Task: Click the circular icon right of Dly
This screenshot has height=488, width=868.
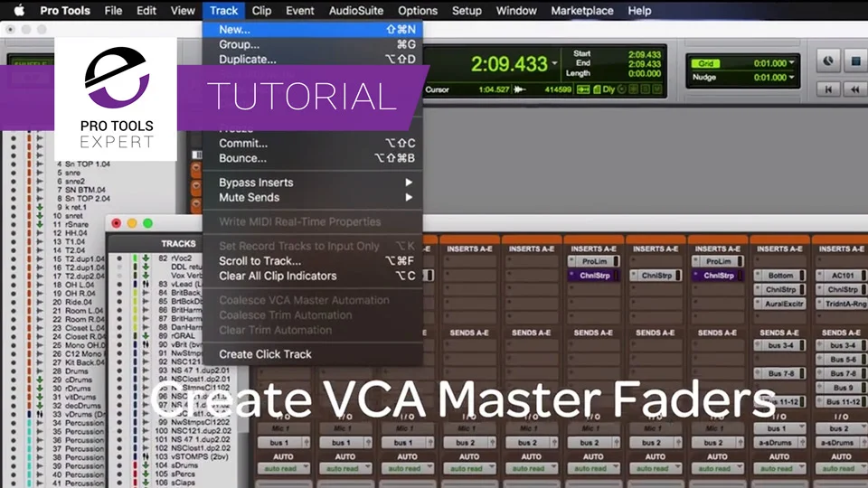Action: pyautogui.click(x=622, y=89)
